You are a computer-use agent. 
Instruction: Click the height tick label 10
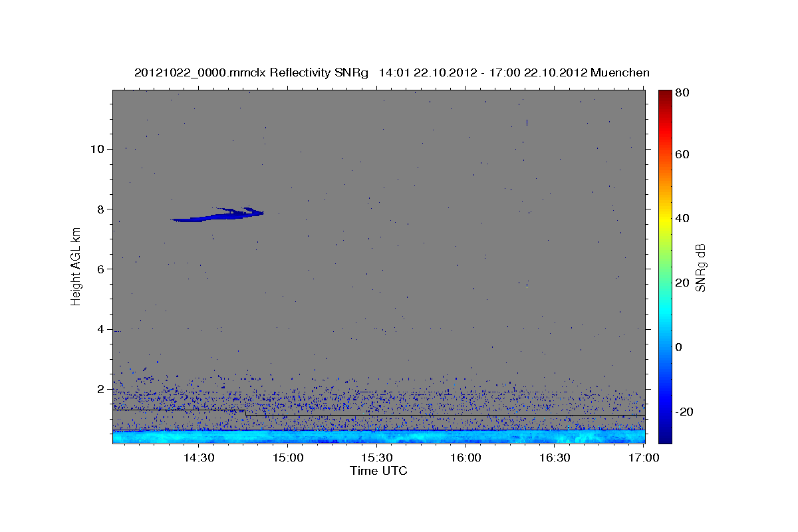point(99,149)
